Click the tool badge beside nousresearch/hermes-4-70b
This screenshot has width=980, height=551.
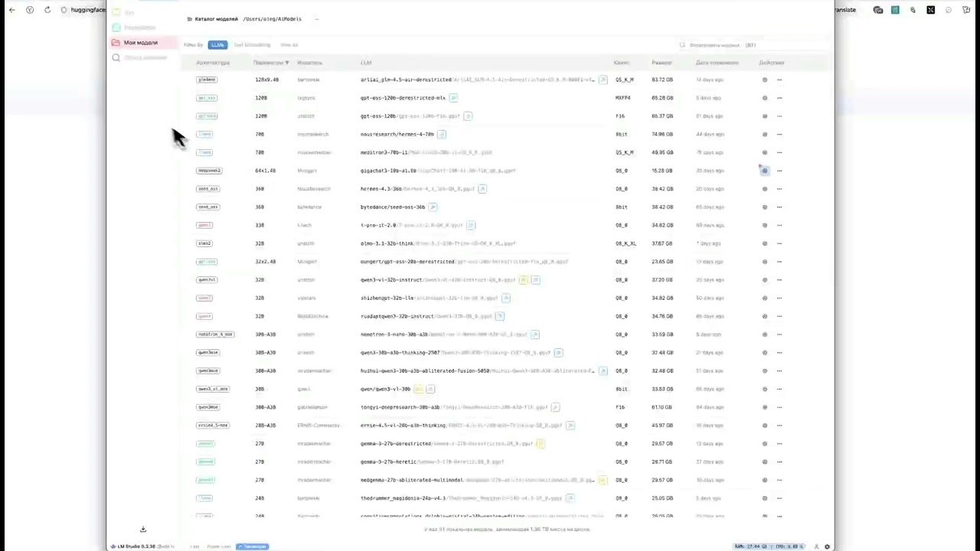pos(442,135)
